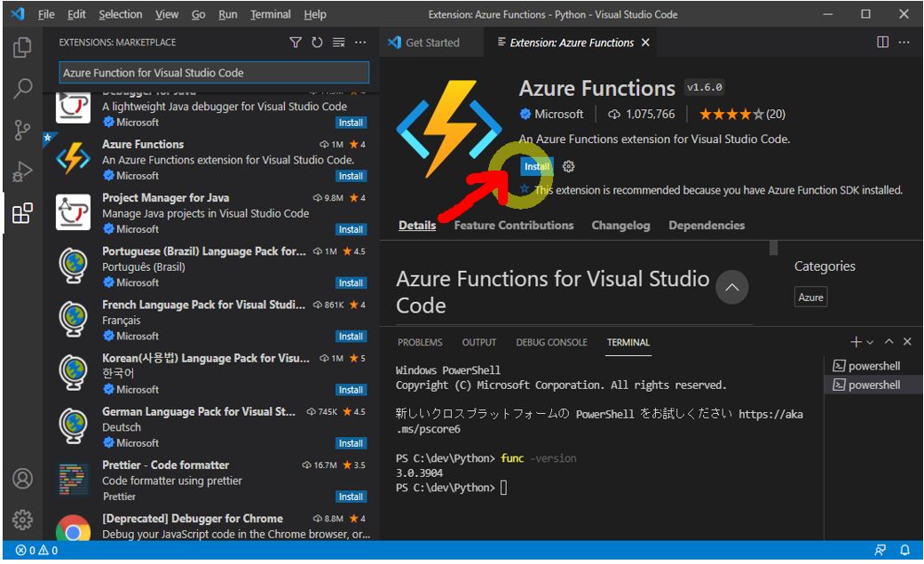Screen dimensions: 924x564
Task: Open the Go menu
Action: pos(198,14)
